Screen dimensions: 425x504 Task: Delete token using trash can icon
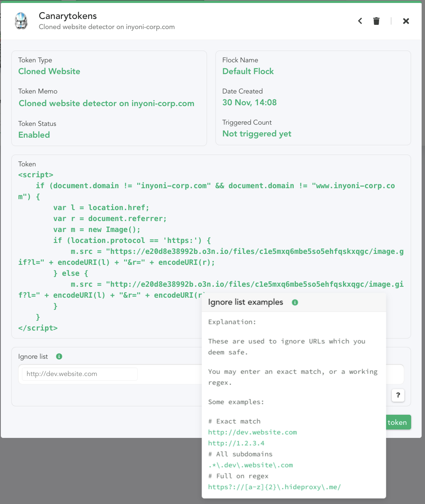pos(377,21)
